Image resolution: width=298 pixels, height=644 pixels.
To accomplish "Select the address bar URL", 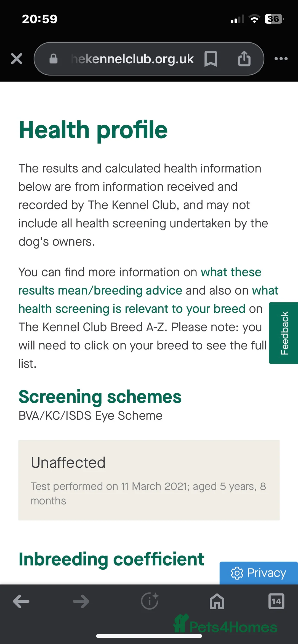I will pos(132,59).
